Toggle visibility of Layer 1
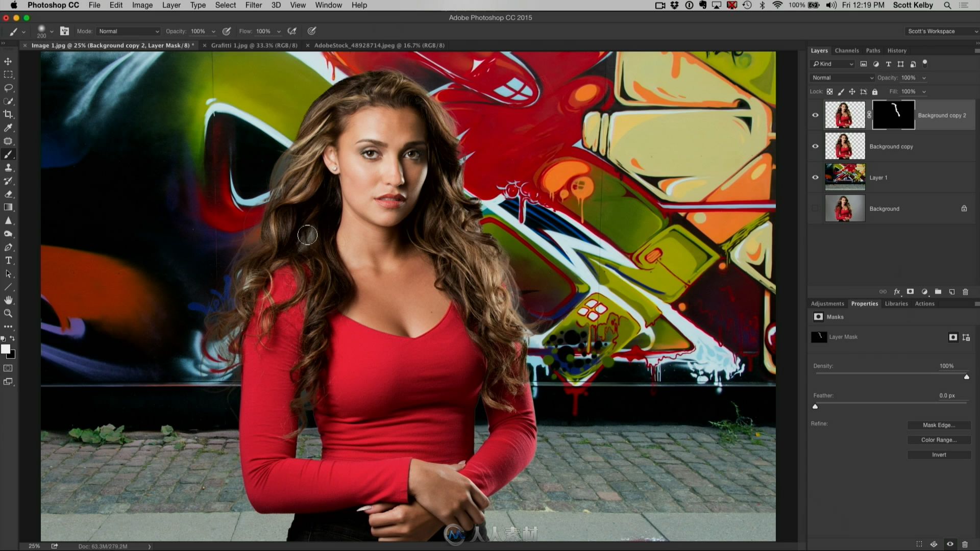Image resolution: width=980 pixels, height=551 pixels. tap(815, 177)
